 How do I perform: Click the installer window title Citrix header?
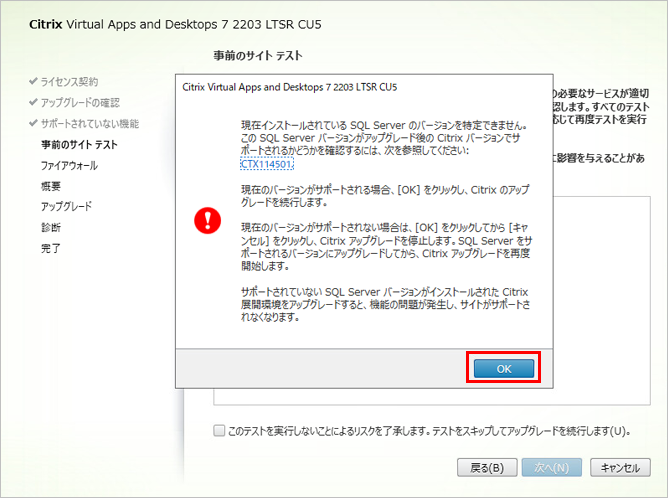(175, 24)
